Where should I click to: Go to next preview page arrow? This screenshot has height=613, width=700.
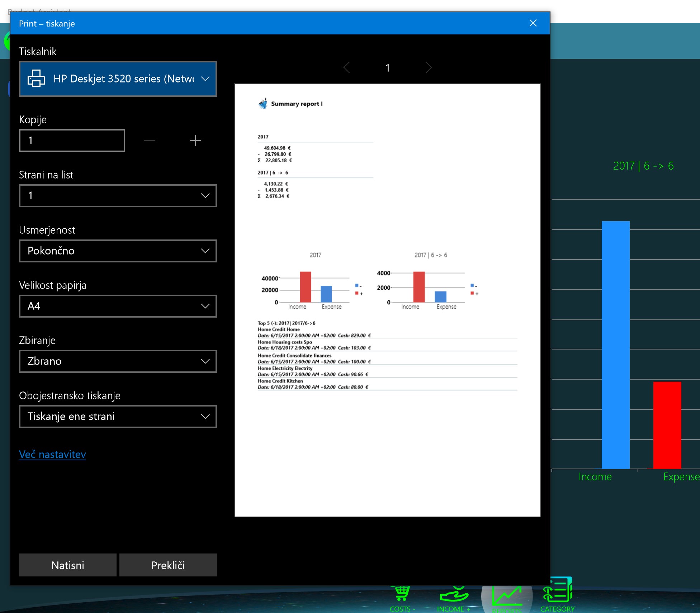pyautogui.click(x=429, y=67)
